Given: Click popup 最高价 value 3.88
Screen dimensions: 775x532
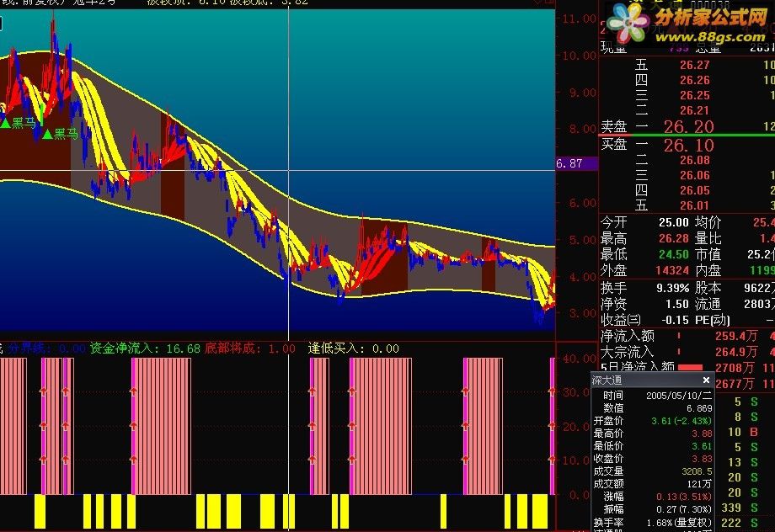Looking at the screenshot, I should [x=702, y=434].
